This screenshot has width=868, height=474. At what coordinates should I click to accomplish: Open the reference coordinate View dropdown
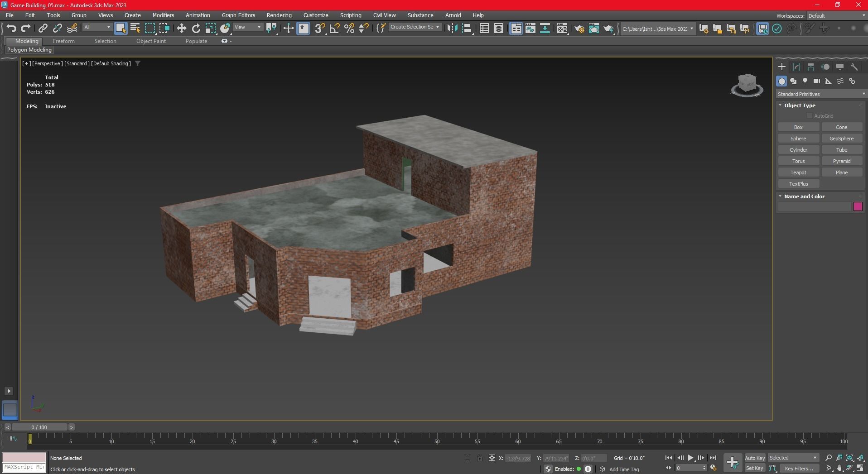(247, 28)
